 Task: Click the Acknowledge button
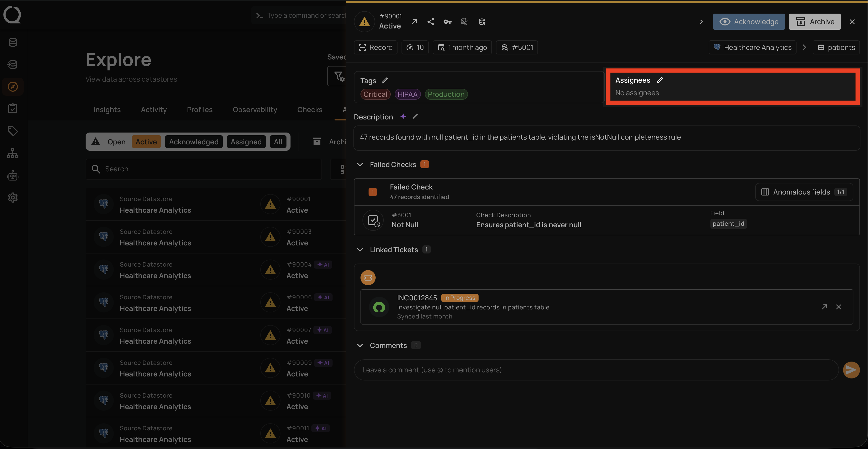tap(749, 22)
